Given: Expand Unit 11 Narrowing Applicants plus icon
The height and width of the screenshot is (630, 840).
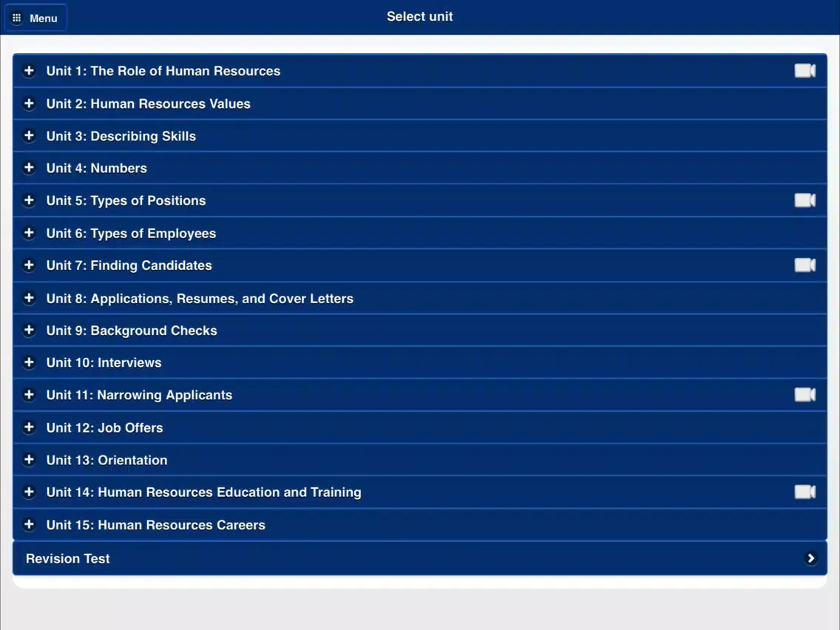Looking at the screenshot, I should [29, 395].
